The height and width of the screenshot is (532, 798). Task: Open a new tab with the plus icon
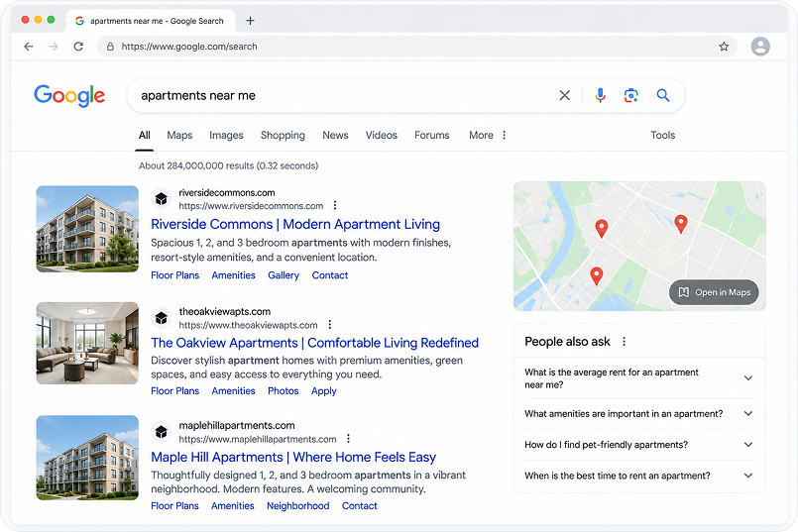[x=250, y=21]
